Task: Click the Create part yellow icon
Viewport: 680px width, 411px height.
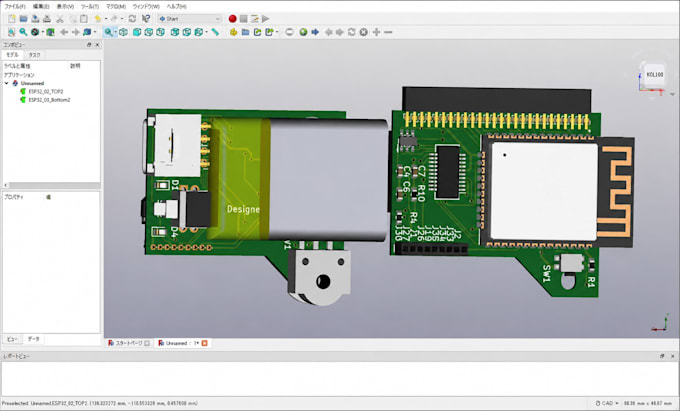Action: pyautogui.click(x=233, y=32)
